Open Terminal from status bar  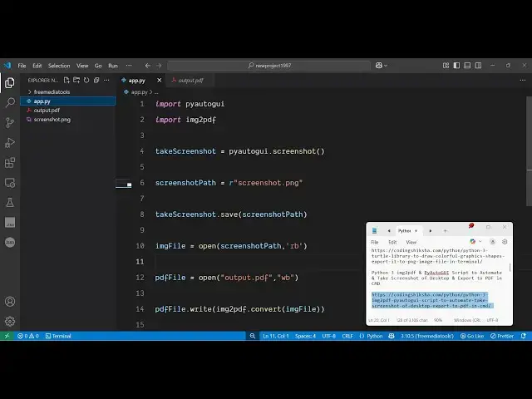[58, 336]
